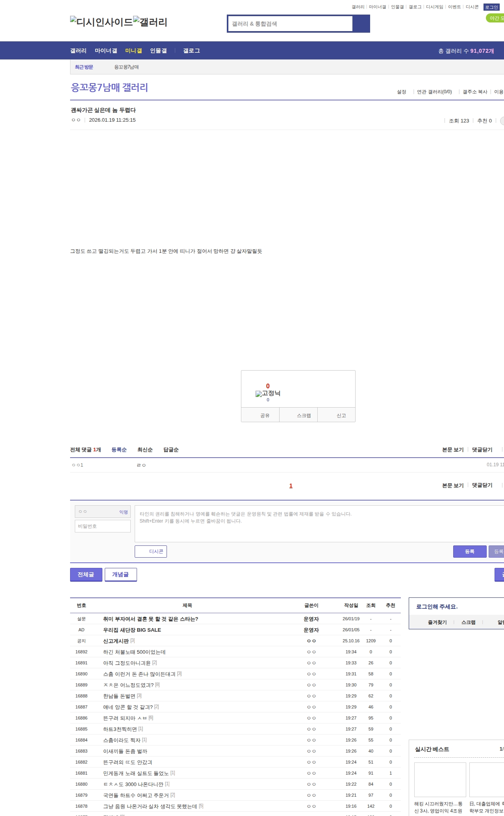Click the 디시인사이드 logo image

pyautogui.click(x=102, y=22)
